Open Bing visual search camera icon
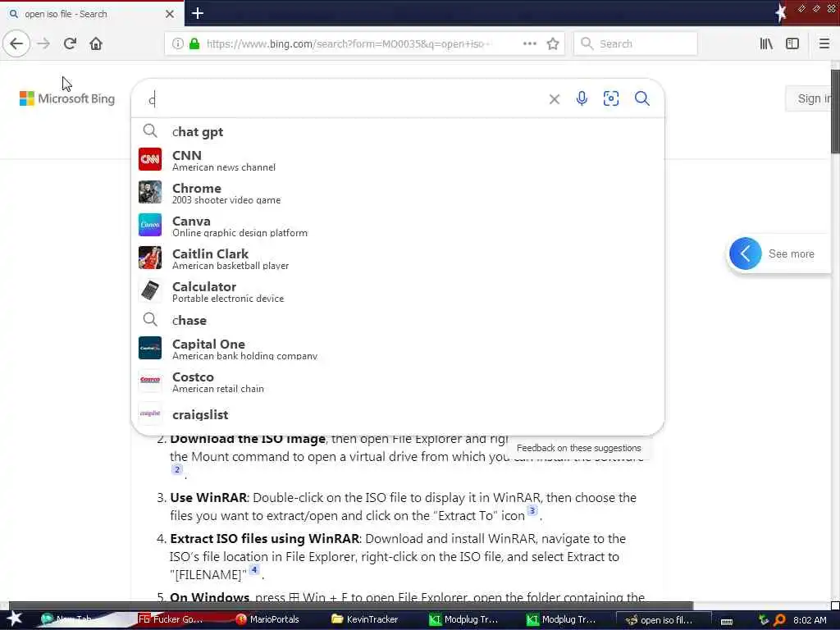 pyautogui.click(x=610, y=98)
